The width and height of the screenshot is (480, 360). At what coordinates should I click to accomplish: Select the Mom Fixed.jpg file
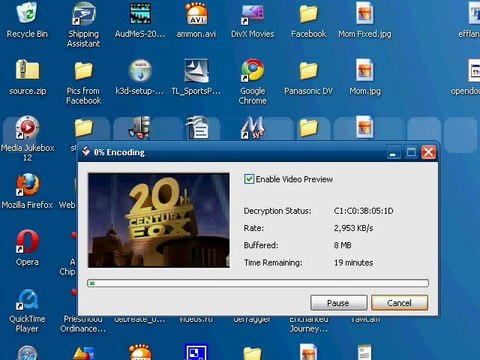click(x=365, y=20)
